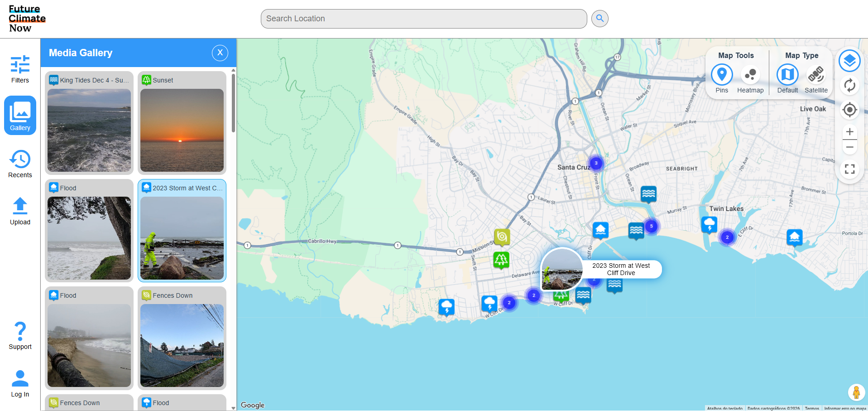This screenshot has width=868, height=411.
Task: Click Log In in the sidebar
Action: pos(20,383)
